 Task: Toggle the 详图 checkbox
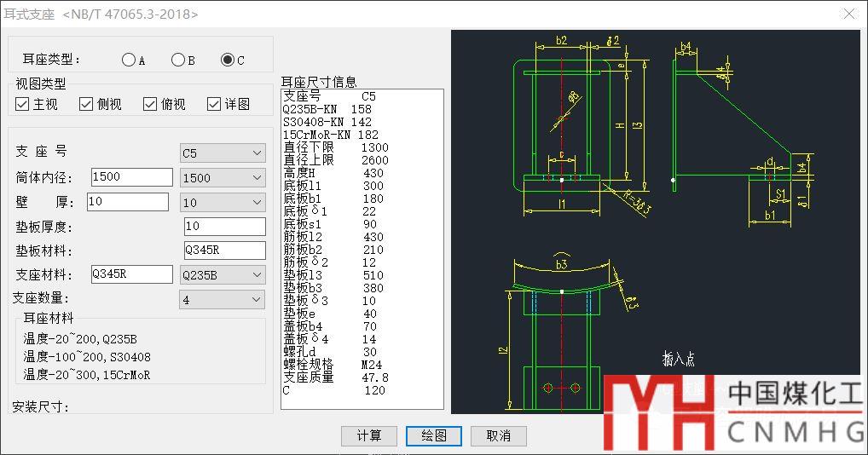click(214, 104)
